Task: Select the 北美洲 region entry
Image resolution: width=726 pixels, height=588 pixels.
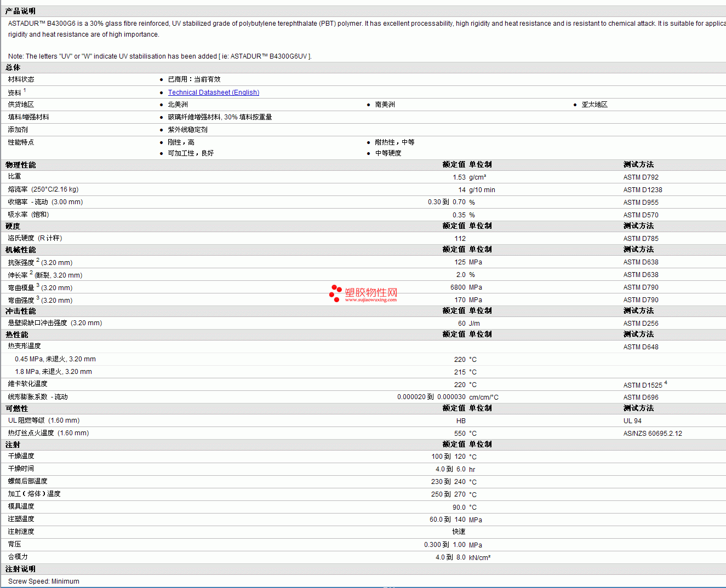Action: point(178,105)
